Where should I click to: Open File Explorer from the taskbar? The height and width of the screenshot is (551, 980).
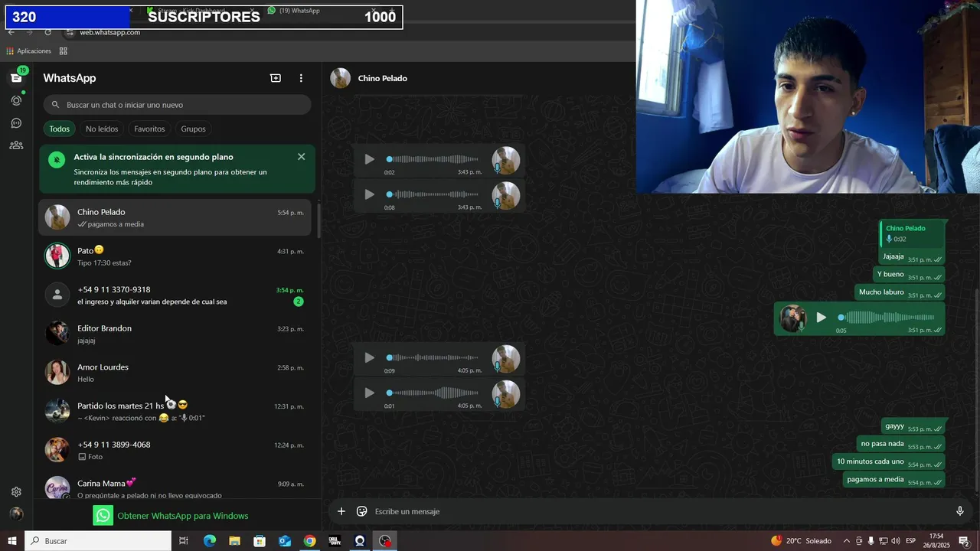coord(234,541)
